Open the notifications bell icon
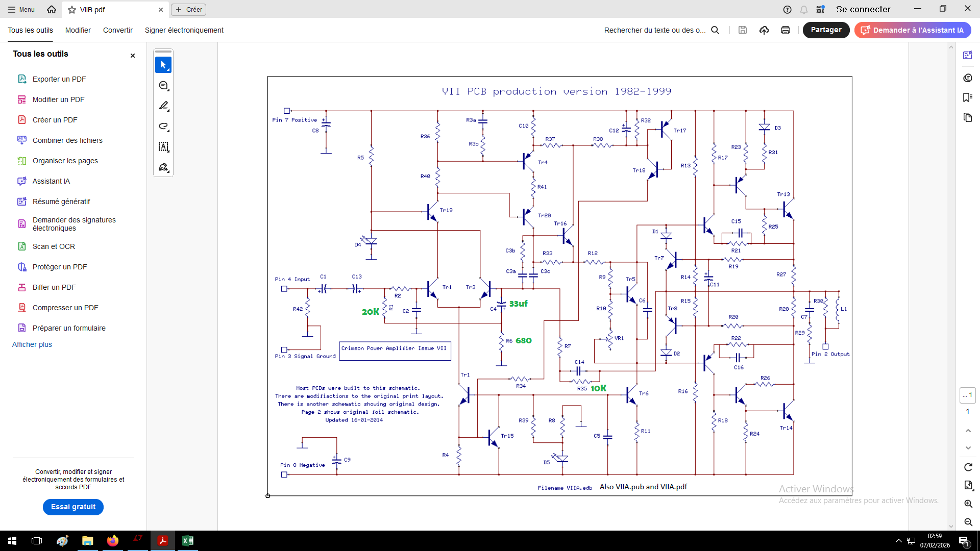 point(804,10)
